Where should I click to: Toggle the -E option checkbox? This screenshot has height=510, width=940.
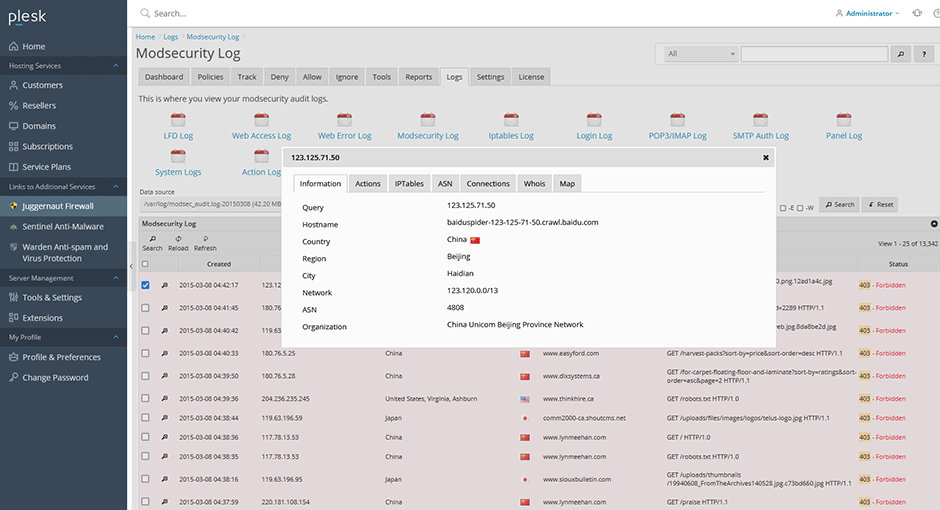[783, 208]
